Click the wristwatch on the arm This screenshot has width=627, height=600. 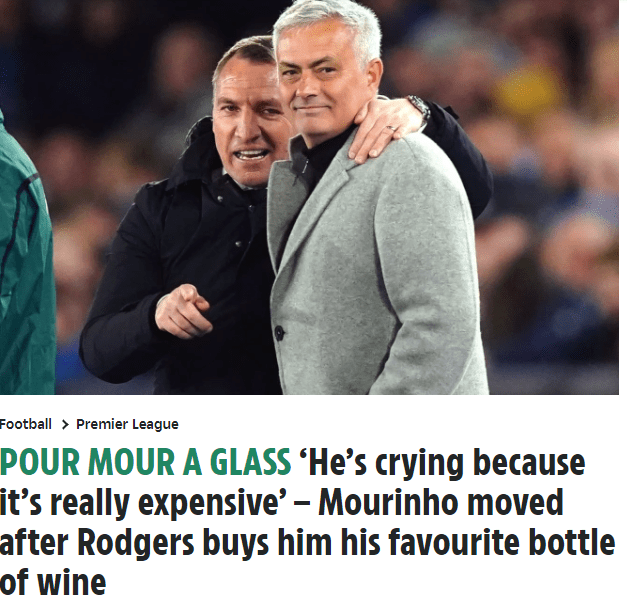(418, 108)
